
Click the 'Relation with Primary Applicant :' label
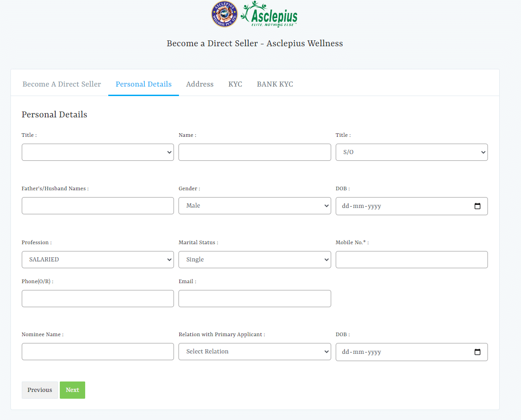coord(222,334)
